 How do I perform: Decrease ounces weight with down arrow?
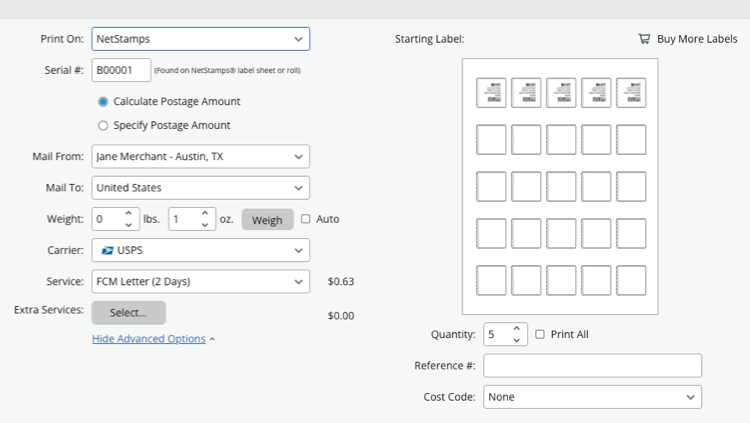point(205,224)
